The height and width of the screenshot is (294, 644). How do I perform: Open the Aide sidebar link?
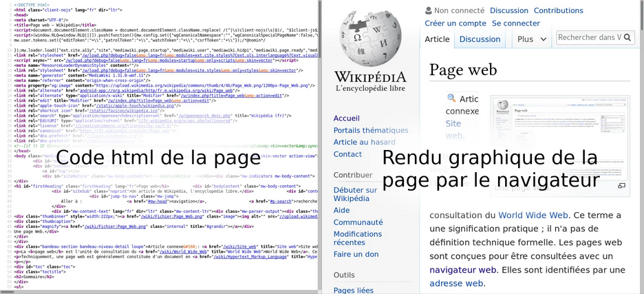[342, 210]
